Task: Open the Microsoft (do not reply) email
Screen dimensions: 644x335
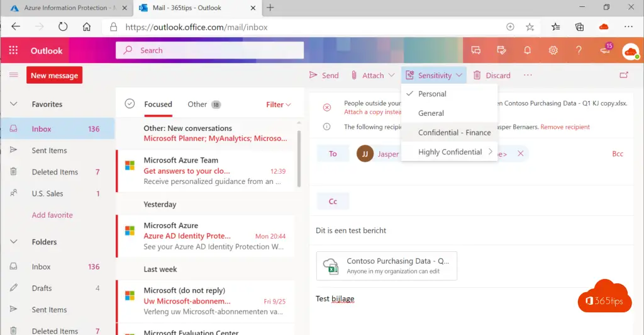Action: [x=206, y=301]
